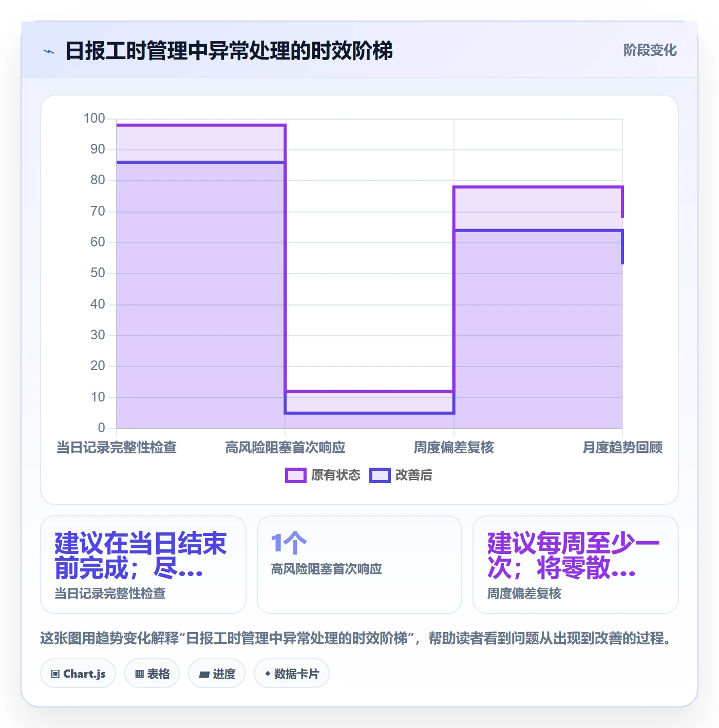The width and height of the screenshot is (719, 728).
Task: Click the lightning bolt icon beside the title
Action: click(x=49, y=51)
